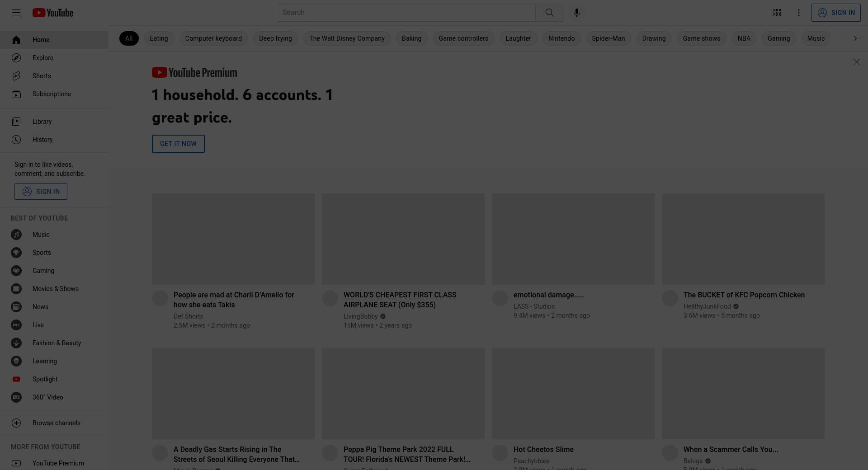Image resolution: width=868 pixels, height=470 pixels.
Task: Open emotional damage video thumbnail
Action: pyautogui.click(x=573, y=240)
